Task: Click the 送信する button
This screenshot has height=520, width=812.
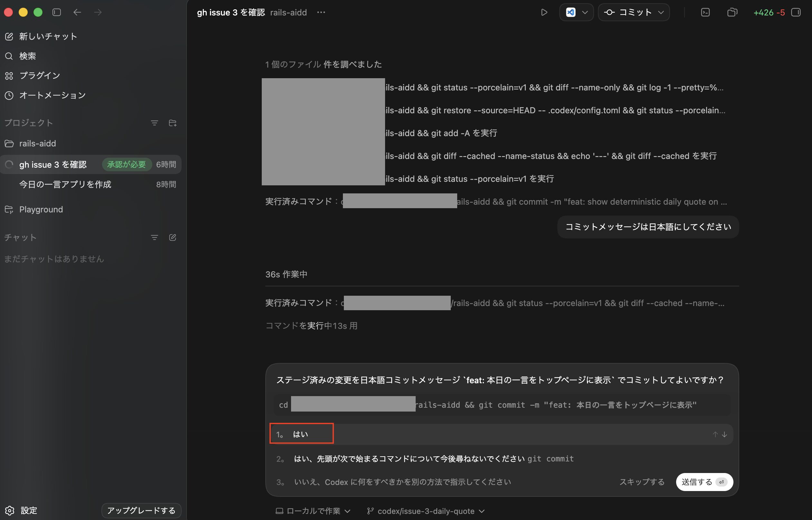Action: 704,482
